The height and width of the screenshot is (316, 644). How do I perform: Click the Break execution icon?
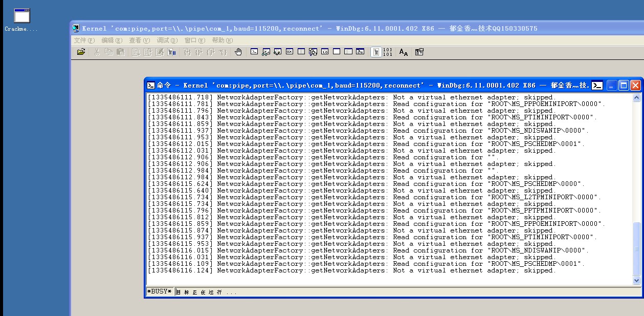[171, 52]
